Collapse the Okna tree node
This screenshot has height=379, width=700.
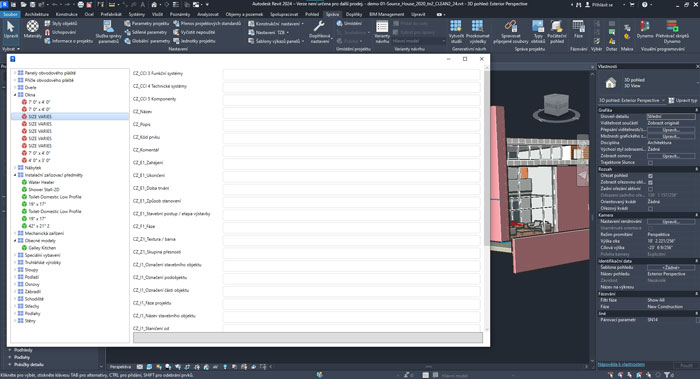(15, 95)
